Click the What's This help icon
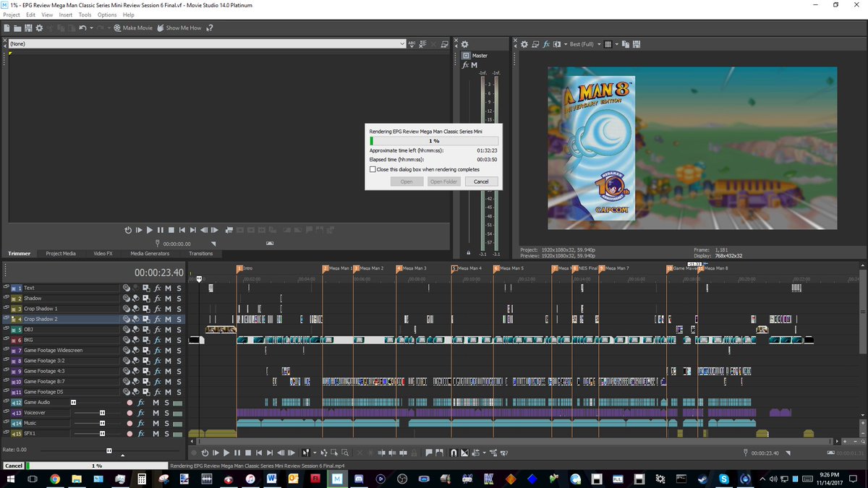 [210, 27]
